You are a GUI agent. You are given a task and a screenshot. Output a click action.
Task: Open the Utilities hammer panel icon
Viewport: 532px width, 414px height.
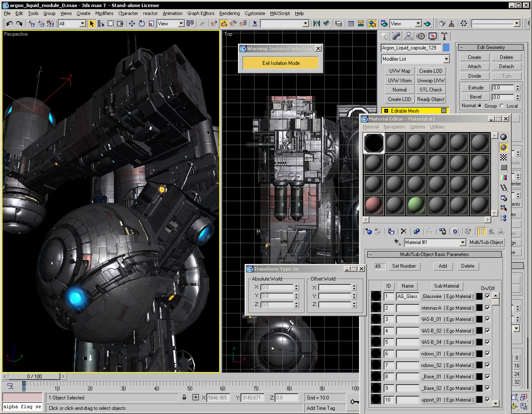[x=444, y=37]
